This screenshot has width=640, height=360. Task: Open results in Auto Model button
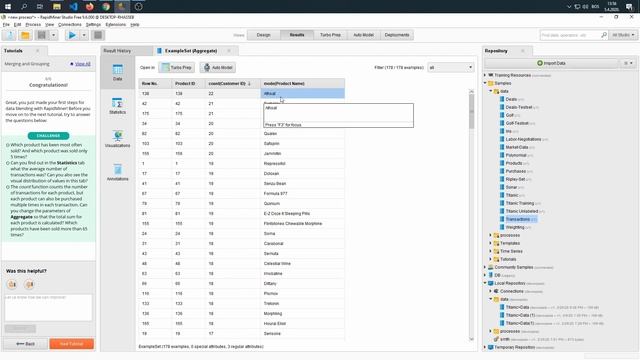(x=218, y=67)
